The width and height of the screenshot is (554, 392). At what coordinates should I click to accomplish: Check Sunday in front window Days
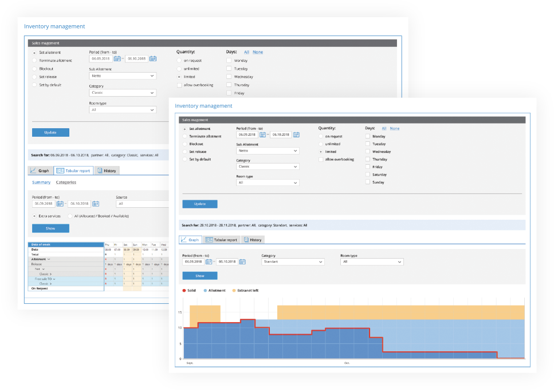point(368,182)
